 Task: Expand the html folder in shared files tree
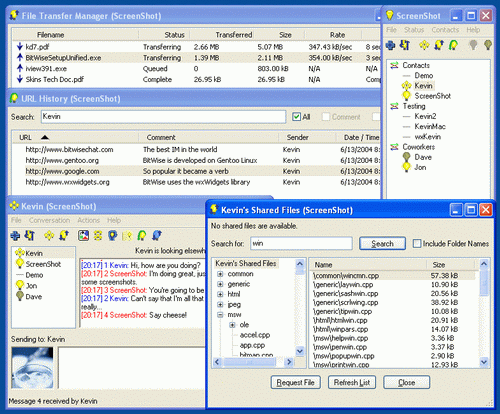point(220,294)
